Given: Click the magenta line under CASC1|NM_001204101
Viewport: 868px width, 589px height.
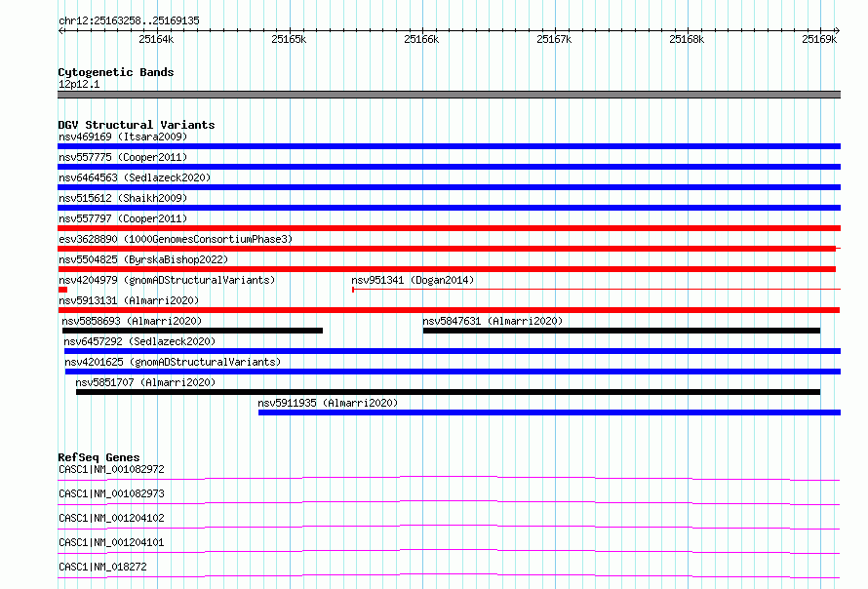Looking at the screenshot, I should pyautogui.click(x=449, y=551).
